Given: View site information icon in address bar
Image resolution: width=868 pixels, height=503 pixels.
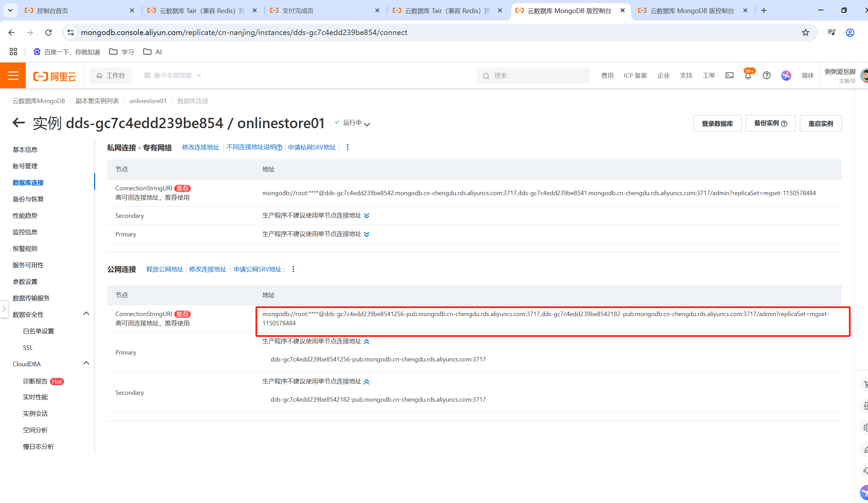Looking at the screenshot, I should 70,32.
